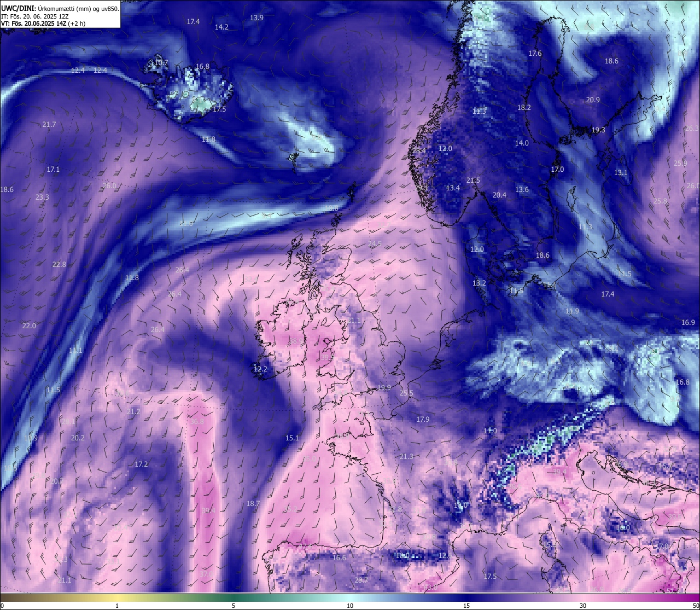Image resolution: width=700 pixels, height=610 pixels.
Task: Click the 21.5 value label
Action: click(473, 181)
